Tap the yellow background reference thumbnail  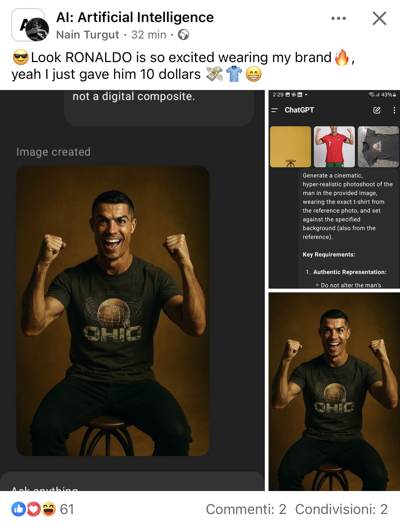pyautogui.click(x=291, y=147)
